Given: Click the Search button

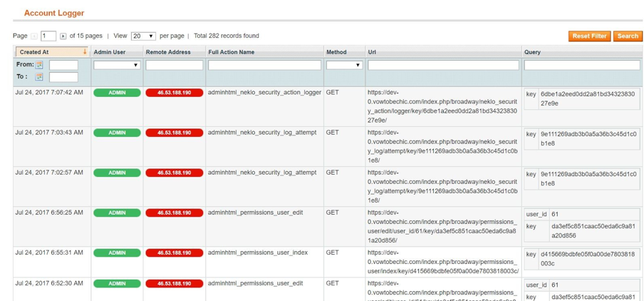Looking at the screenshot, I should (x=628, y=36).
